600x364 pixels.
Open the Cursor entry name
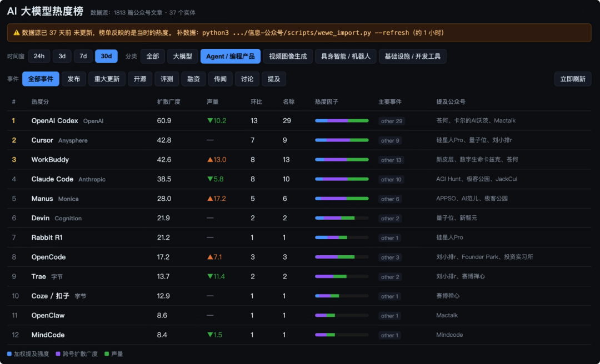point(42,140)
